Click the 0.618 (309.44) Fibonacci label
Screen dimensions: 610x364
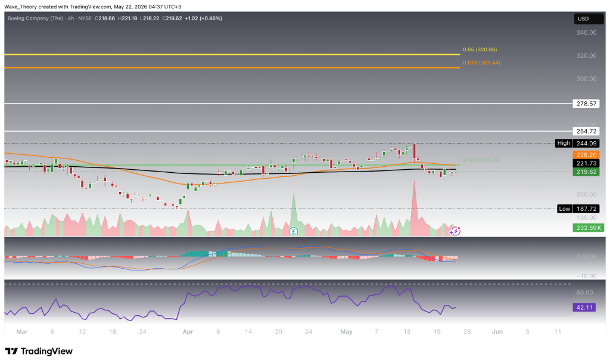tap(481, 63)
